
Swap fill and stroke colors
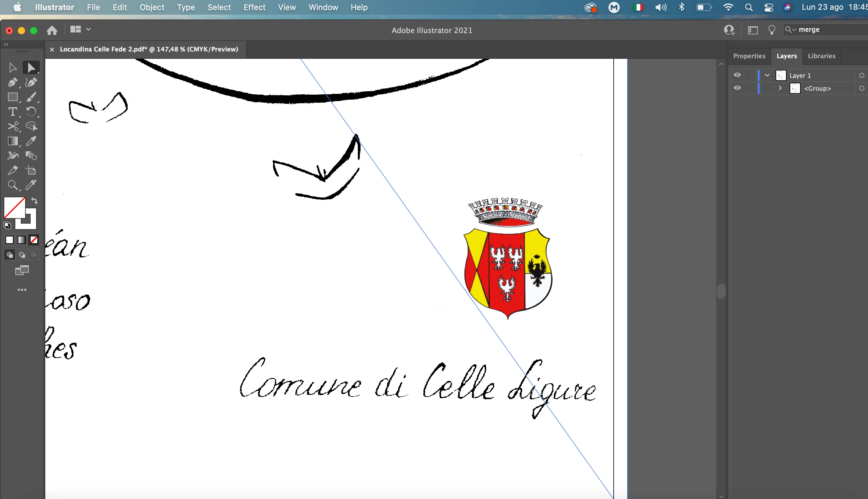pyautogui.click(x=35, y=201)
